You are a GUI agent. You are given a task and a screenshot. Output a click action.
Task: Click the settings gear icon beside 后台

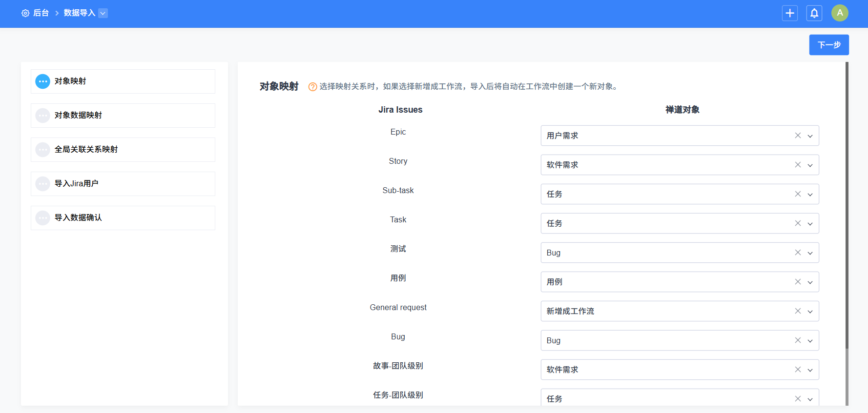(25, 13)
